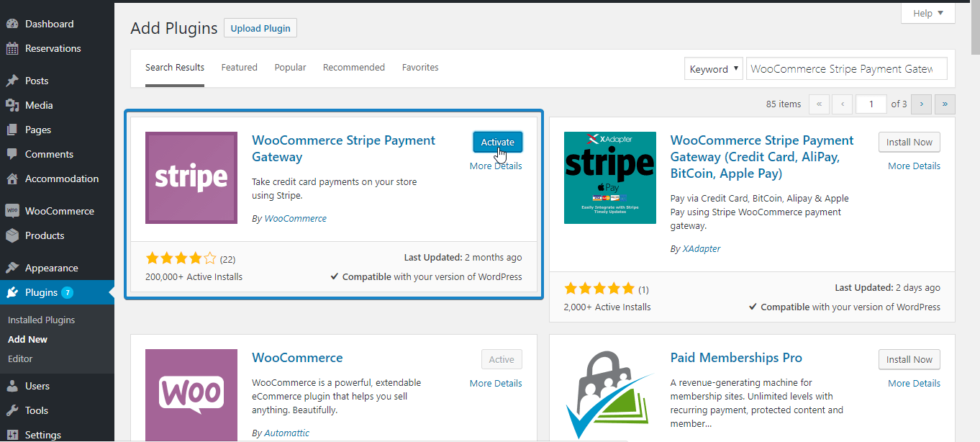The width and height of the screenshot is (980, 442).
Task: Click the Products box icon
Action: pyautogui.click(x=12, y=235)
